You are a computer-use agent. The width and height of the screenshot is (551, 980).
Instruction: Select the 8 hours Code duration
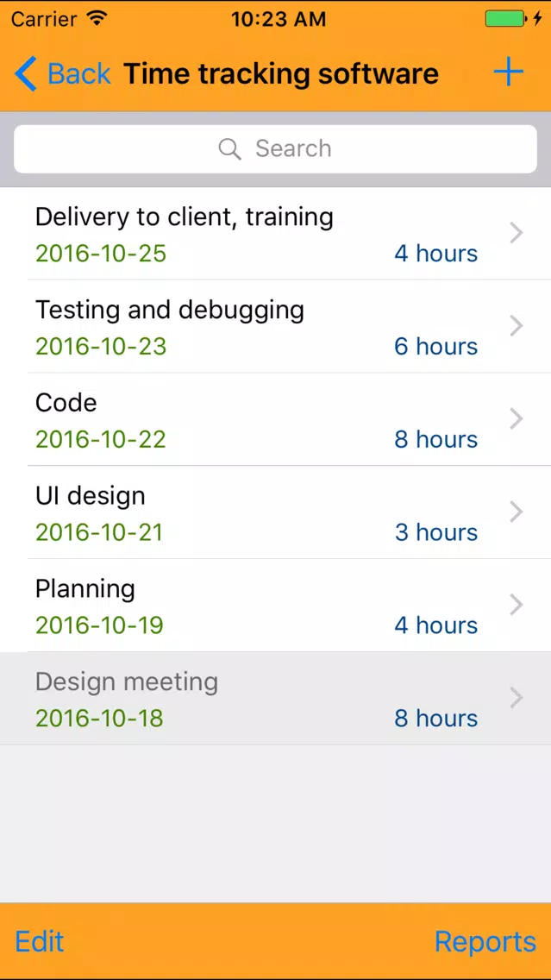pyautogui.click(x=436, y=439)
